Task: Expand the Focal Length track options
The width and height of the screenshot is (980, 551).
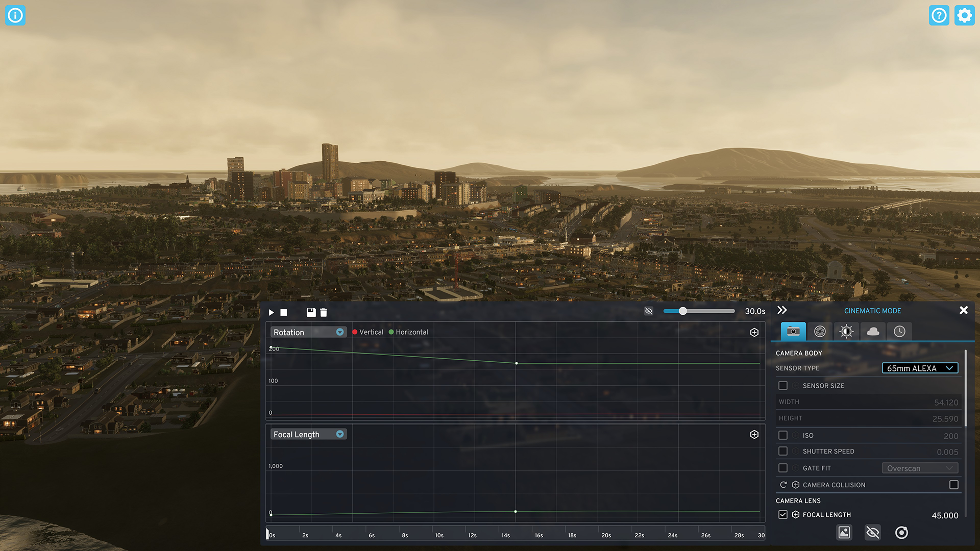Action: click(x=340, y=434)
